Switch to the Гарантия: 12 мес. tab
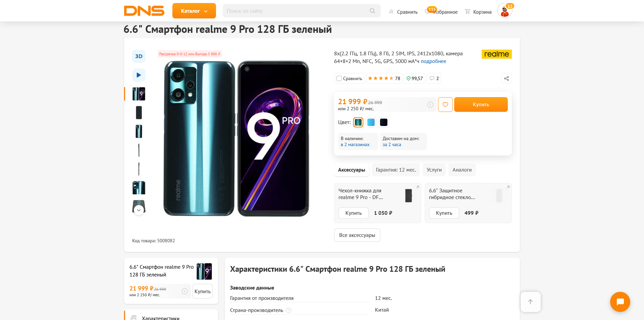This screenshot has width=644, height=320. tap(396, 170)
